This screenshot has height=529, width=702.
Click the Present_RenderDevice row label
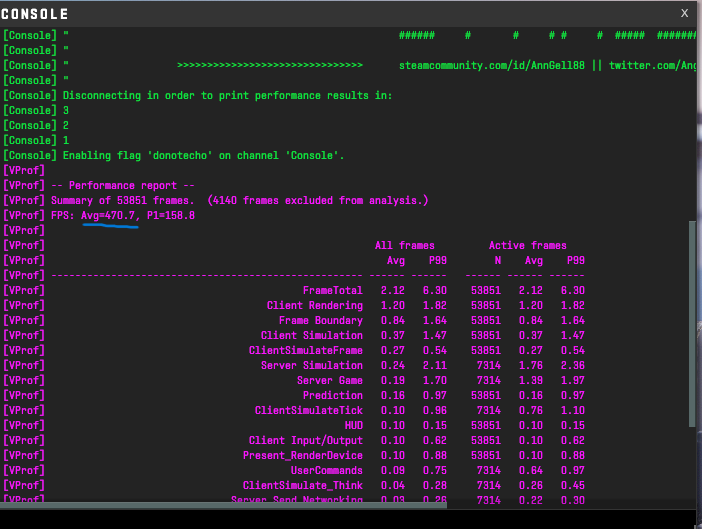tap(303, 455)
